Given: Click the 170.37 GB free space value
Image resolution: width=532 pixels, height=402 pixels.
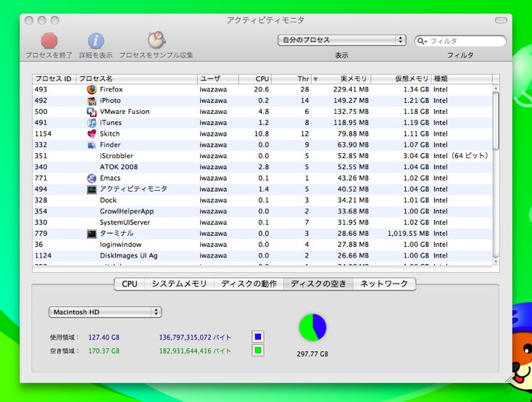Looking at the screenshot, I should pyautogui.click(x=104, y=351).
